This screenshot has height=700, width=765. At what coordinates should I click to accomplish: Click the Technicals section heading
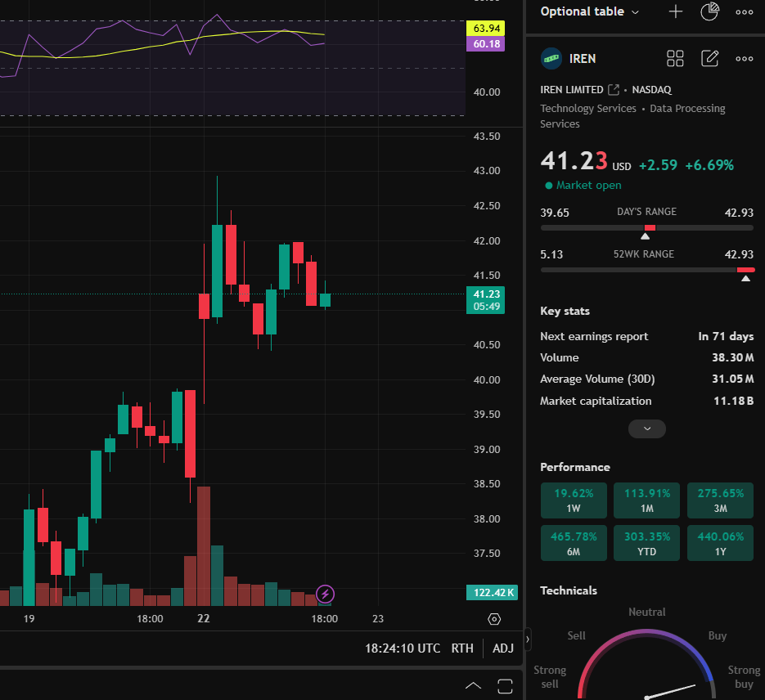coord(569,590)
